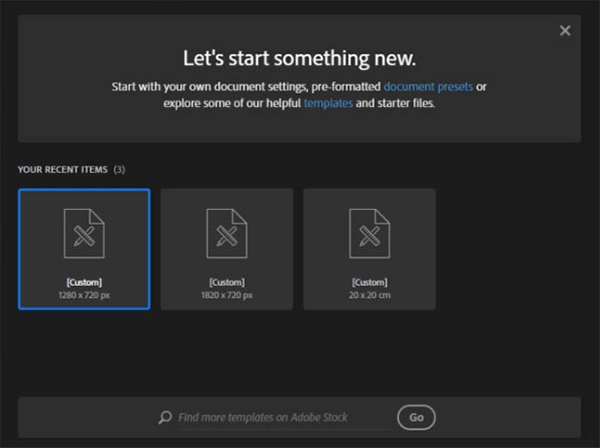This screenshot has width=600, height=448.
Task: Click the Go button
Action: tap(416, 417)
